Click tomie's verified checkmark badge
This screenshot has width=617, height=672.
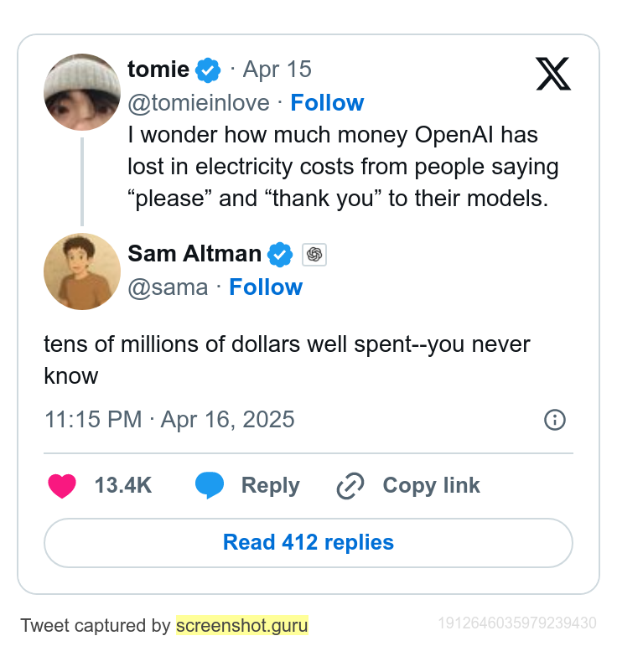tap(208, 70)
